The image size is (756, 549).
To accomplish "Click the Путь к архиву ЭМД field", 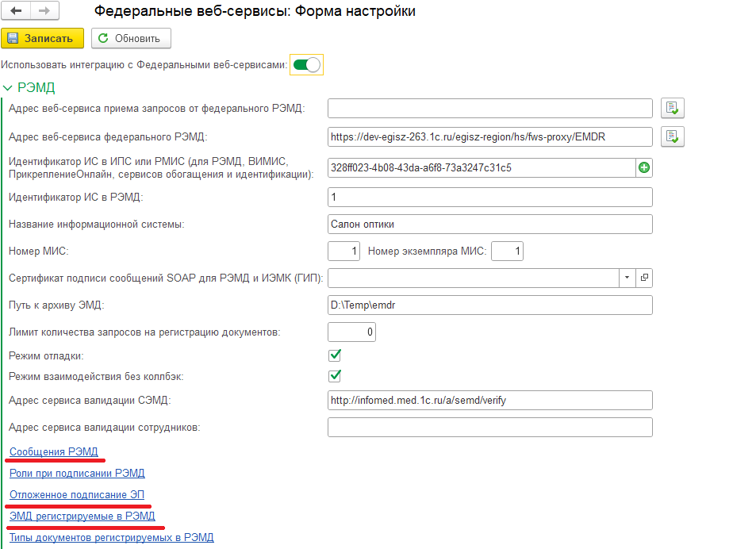I will pos(490,305).
